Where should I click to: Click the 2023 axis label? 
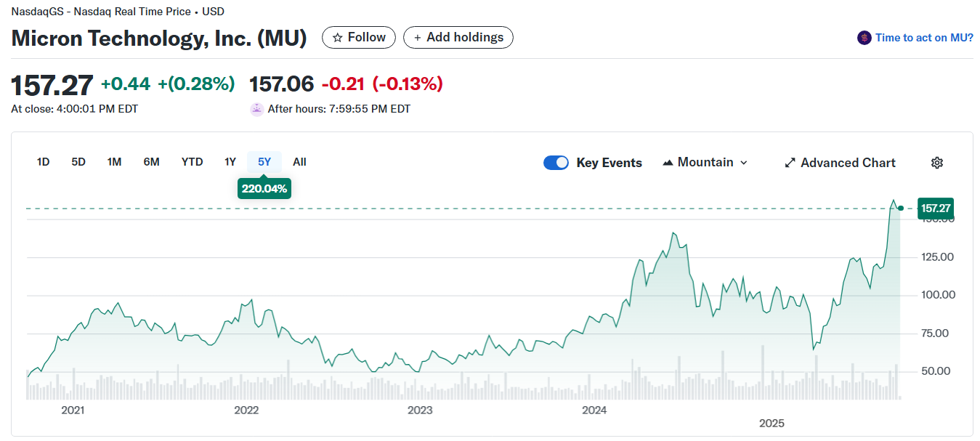point(420,410)
